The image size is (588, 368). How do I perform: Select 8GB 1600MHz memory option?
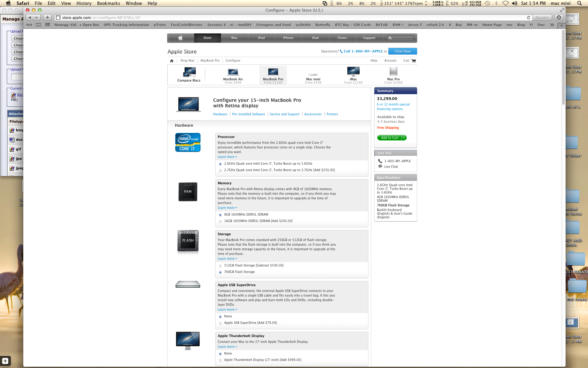(220, 215)
